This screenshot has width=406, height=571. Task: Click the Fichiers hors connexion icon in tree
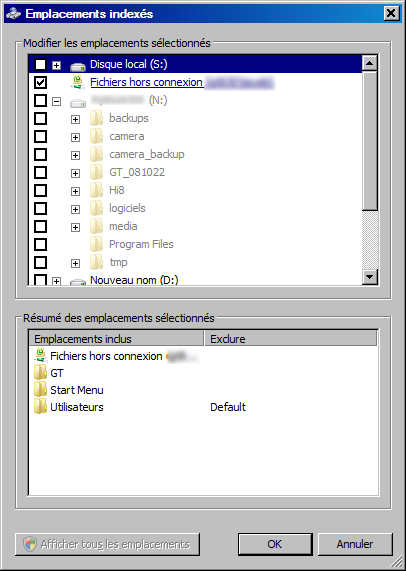pos(78,82)
